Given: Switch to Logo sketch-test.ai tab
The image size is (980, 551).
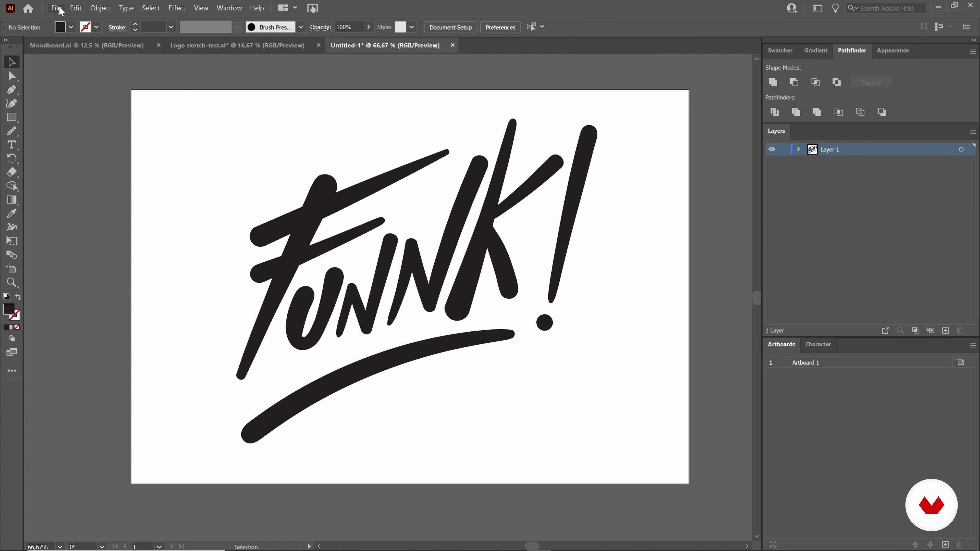Looking at the screenshot, I should click(x=237, y=45).
